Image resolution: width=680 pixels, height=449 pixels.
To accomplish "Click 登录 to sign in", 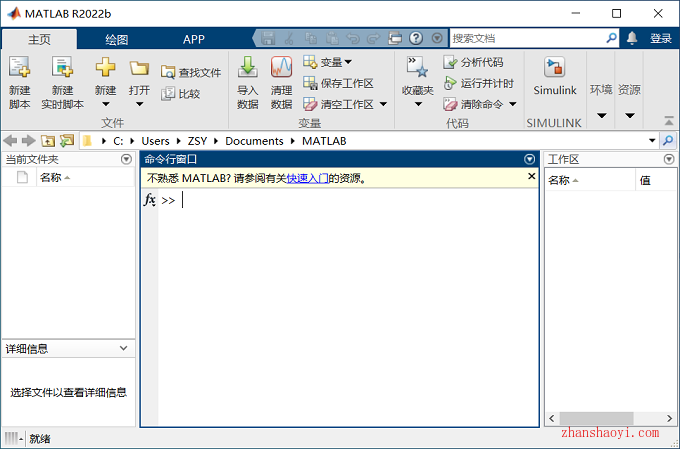I will coord(661,39).
